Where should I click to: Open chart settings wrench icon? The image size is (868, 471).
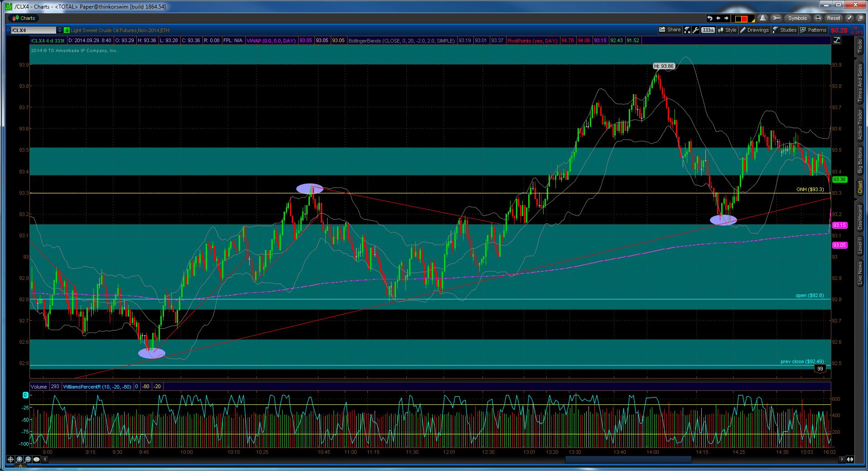click(696, 30)
